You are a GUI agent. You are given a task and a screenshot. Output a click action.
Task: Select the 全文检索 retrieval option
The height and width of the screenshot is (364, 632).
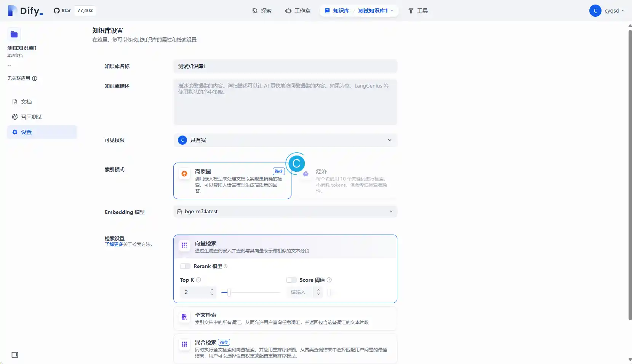coord(285,318)
